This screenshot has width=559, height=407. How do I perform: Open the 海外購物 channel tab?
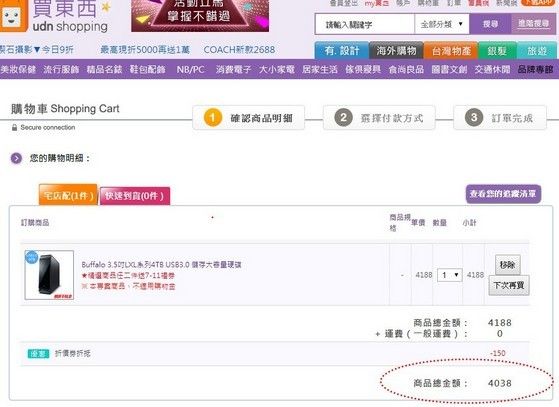tap(396, 51)
